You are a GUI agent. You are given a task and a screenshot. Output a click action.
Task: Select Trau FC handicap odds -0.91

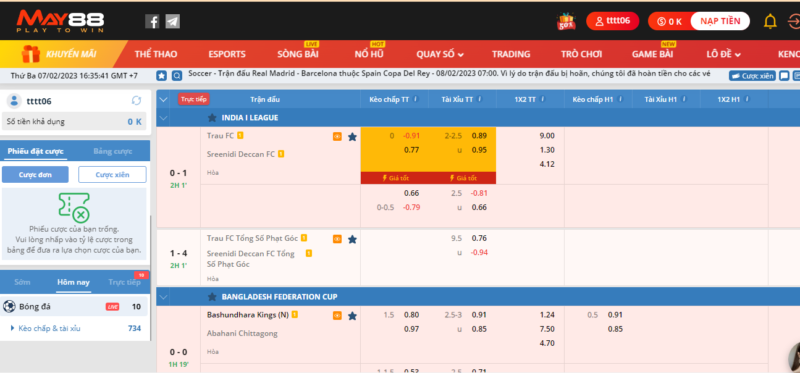pos(411,136)
